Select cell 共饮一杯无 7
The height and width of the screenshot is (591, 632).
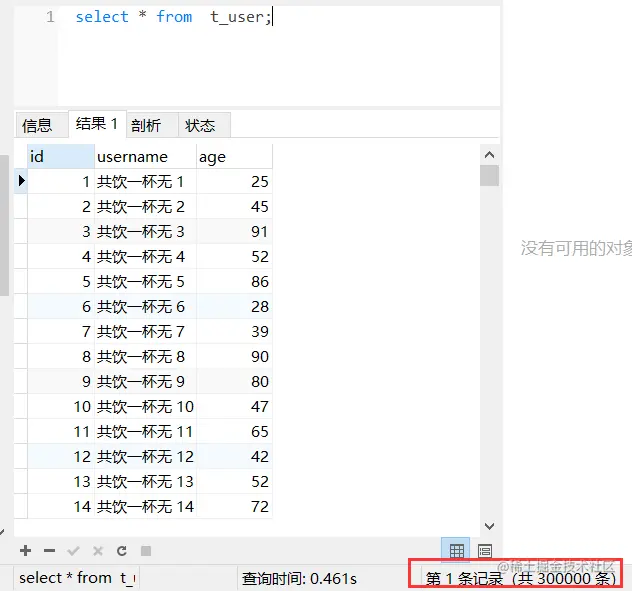[146, 331]
